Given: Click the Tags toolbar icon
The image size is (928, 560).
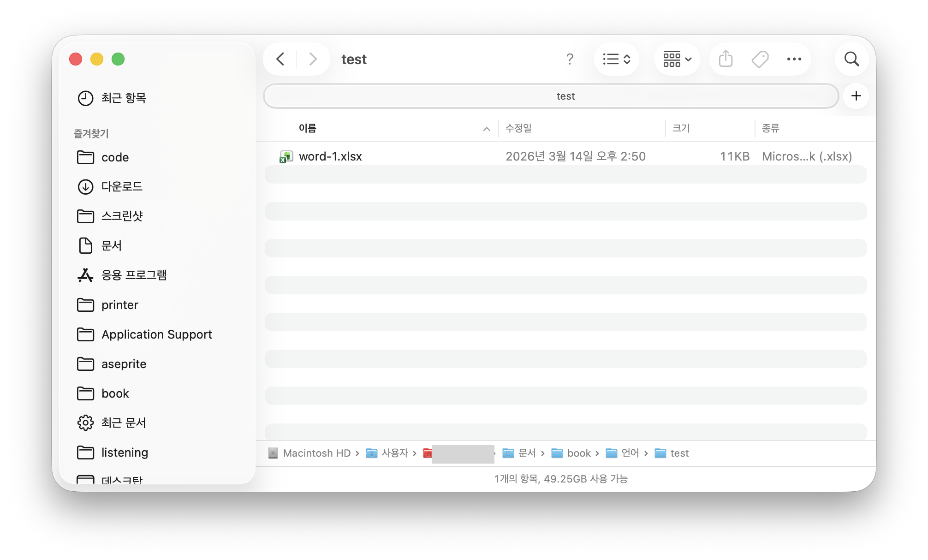Looking at the screenshot, I should click(760, 59).
